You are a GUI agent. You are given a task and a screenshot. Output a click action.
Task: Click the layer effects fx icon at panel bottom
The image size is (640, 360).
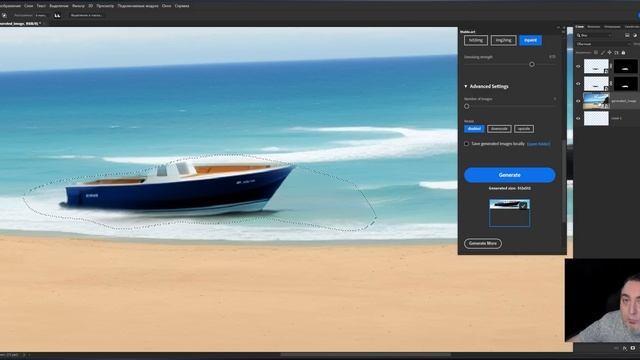pyautogui.click(x=625, y=348)
